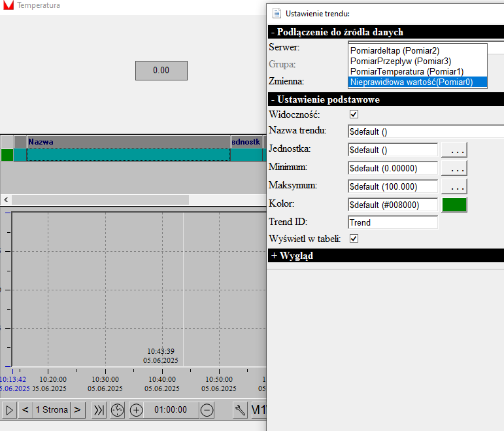
Task: Toggle the Widoczność checkbox
Action: [x=354, y=114]
